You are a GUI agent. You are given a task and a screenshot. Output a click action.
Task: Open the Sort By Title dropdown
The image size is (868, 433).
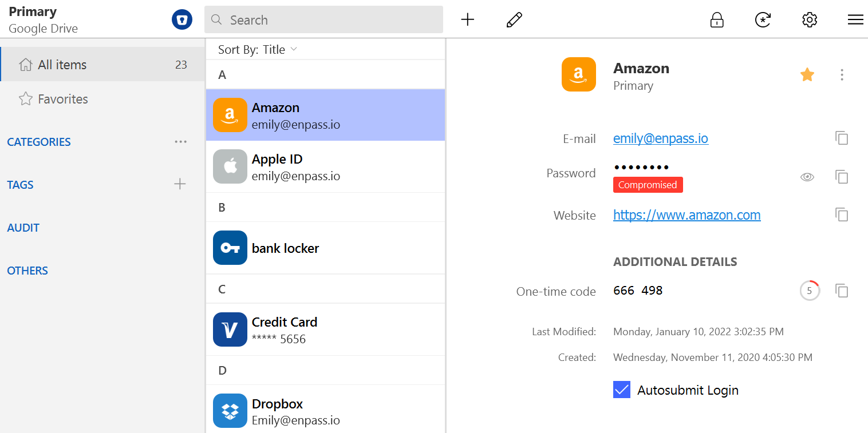pos(258,50)
